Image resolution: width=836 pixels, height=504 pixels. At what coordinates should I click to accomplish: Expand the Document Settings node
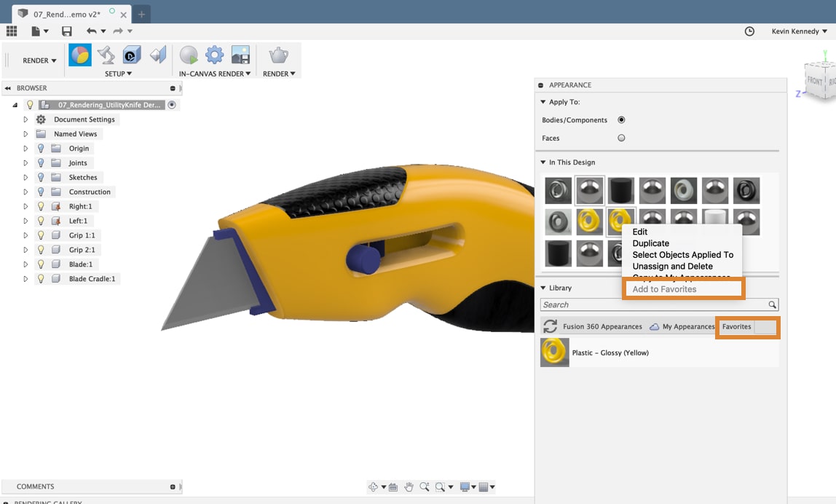coord(25,119)
